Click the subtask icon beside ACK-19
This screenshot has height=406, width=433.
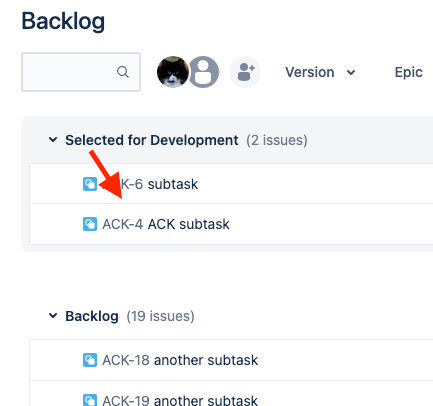click(90, 400)
